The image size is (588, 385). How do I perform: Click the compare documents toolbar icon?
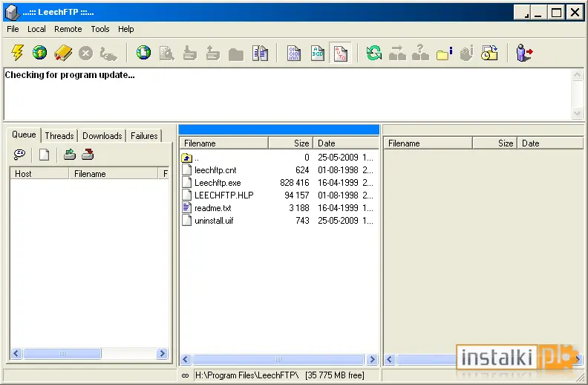[260, 54]
